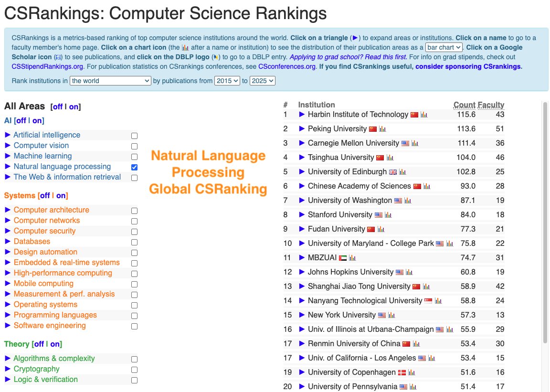Open the region dropdown showing 'the world'
550x392 pixels.
pos(110,81)
